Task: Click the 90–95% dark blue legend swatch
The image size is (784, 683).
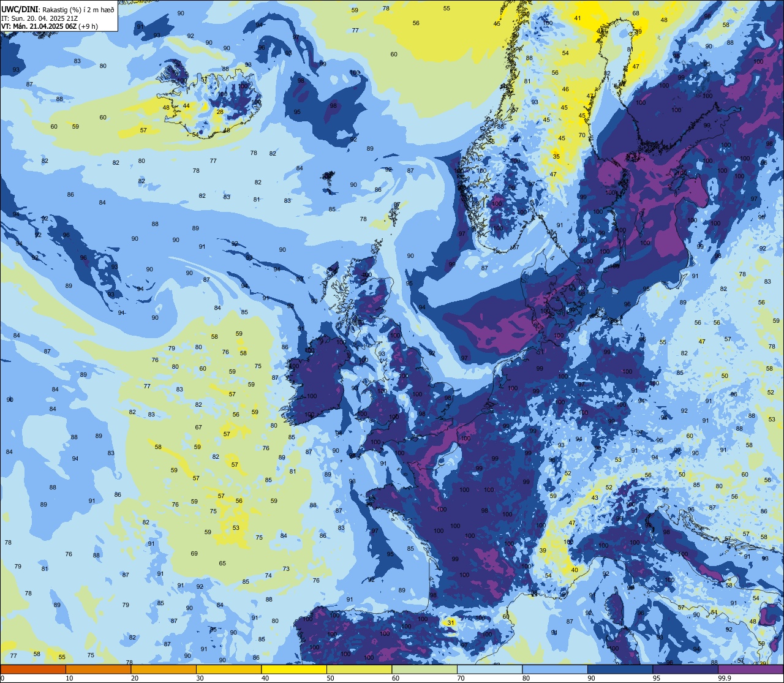Action: 620,670
